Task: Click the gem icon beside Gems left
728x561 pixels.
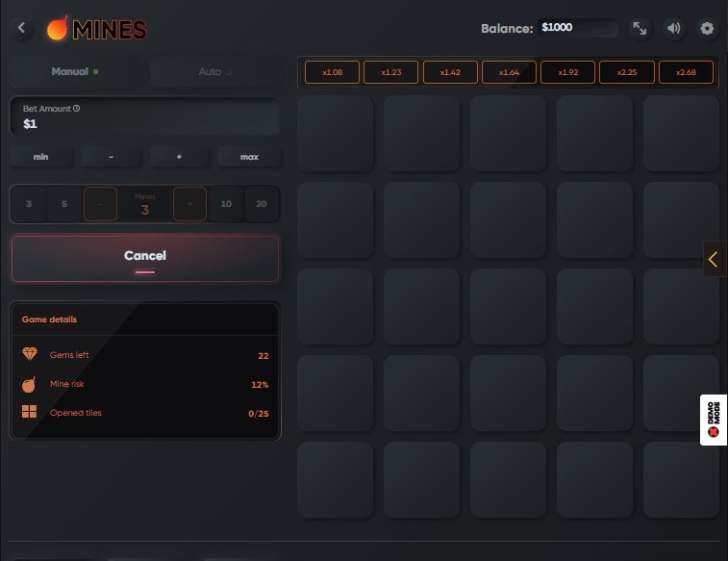Action: pyautogui.click(x=30, y=354)
